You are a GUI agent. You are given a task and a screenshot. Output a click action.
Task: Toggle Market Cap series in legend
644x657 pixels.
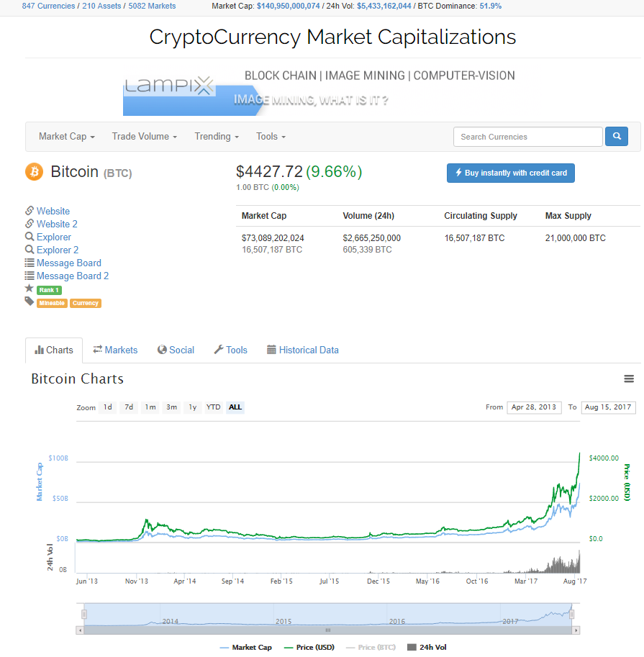[x=246, y=648]
